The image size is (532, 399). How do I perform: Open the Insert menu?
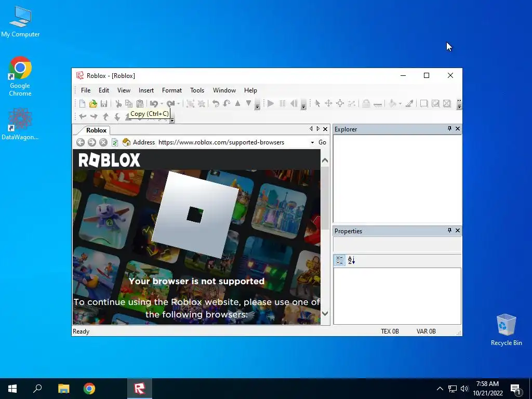(x=146, y=90)
